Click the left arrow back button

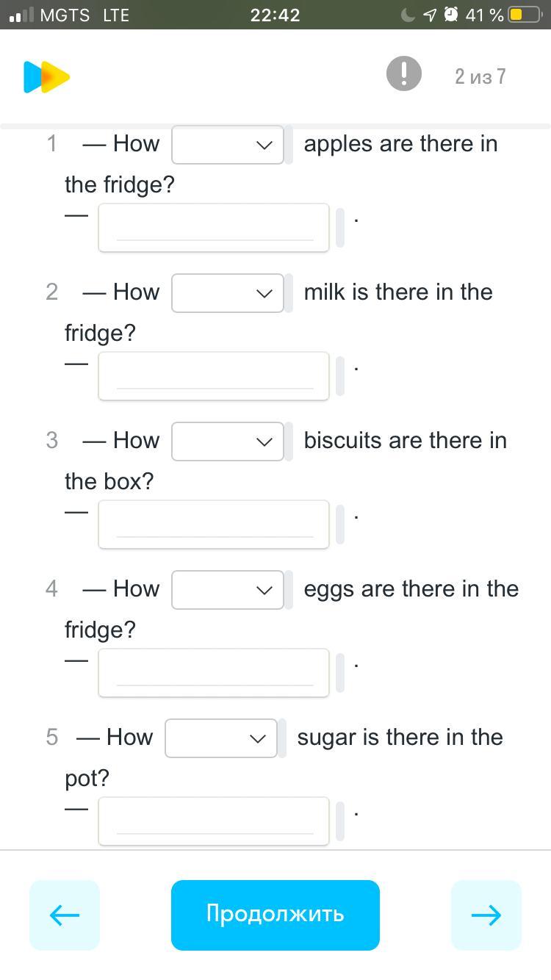[x=65, y=915]
